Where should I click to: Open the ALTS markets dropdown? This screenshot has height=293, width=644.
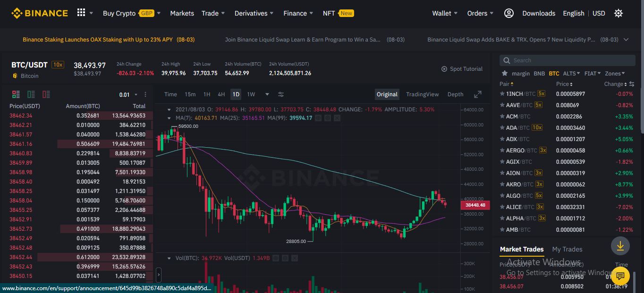(572, 74)
